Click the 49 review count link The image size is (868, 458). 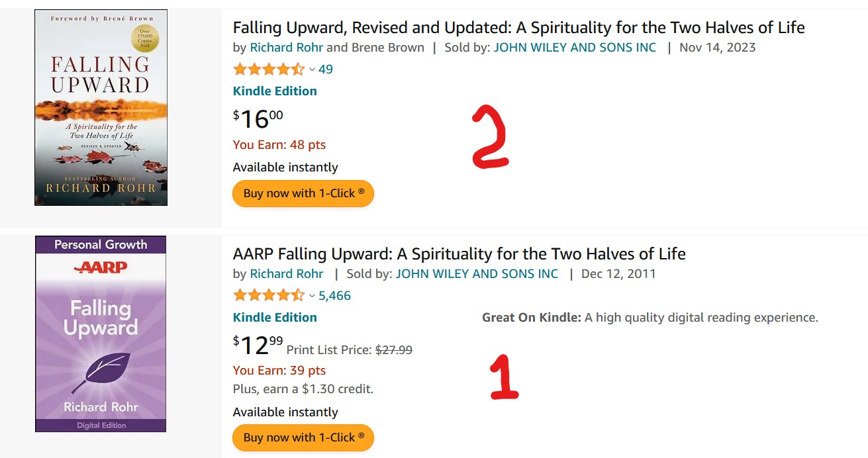(326, 69)
